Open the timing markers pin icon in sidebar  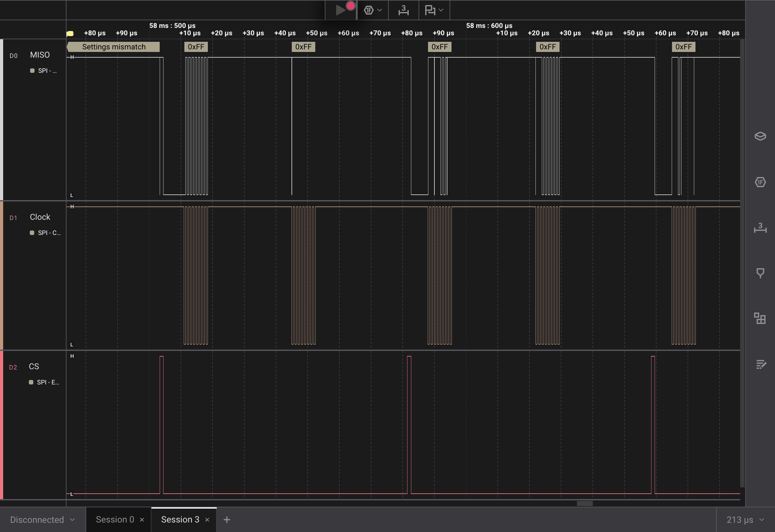point(760,273)
